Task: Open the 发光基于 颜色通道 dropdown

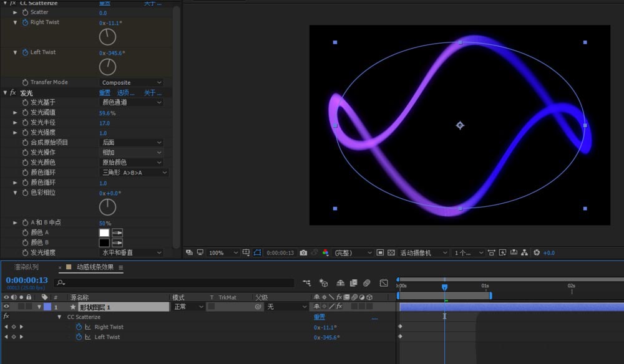Action: (132, 102)
